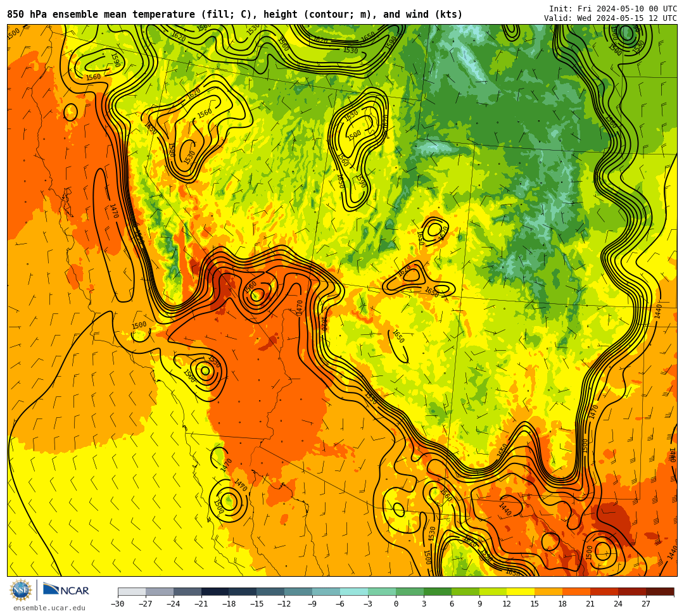Click the colorbar swatch between -3 and 0
The image size is (684, 616).
pos(382,591)
